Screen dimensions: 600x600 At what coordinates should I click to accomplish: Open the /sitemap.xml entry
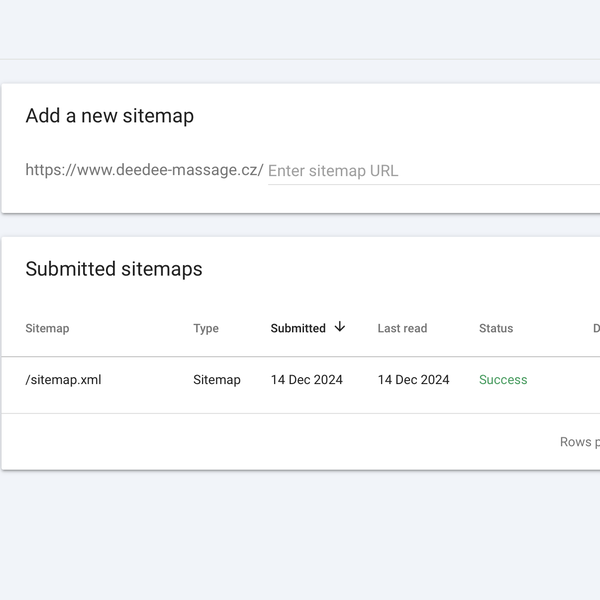pyautogui.click(x=63, y=380)
